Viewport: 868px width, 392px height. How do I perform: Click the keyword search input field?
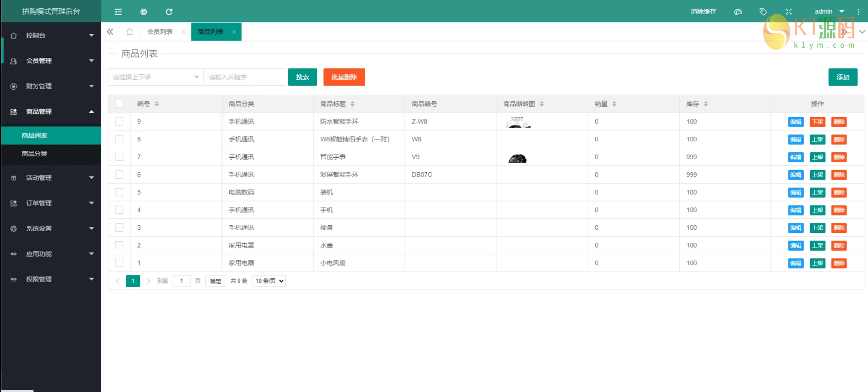[x=245, y=77]
